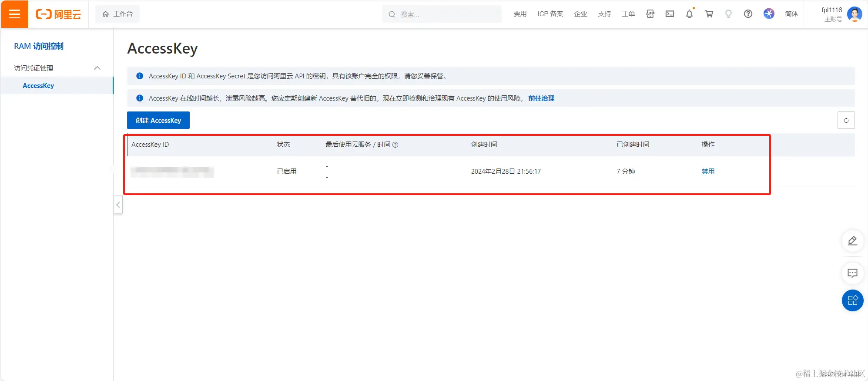Click the date 2024年2月28日 21:56:17

tap(506, 172)
